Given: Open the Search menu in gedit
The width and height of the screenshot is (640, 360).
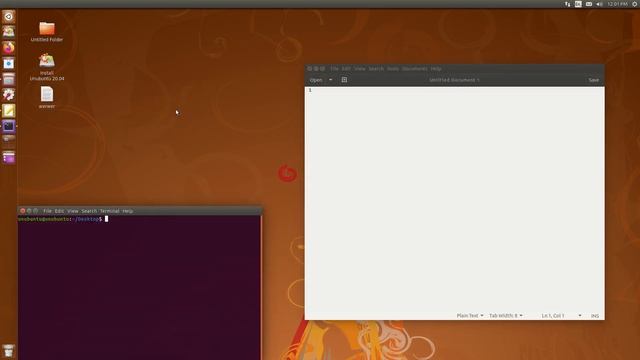Looking at the screenshot, I should [x=376, y=69].
